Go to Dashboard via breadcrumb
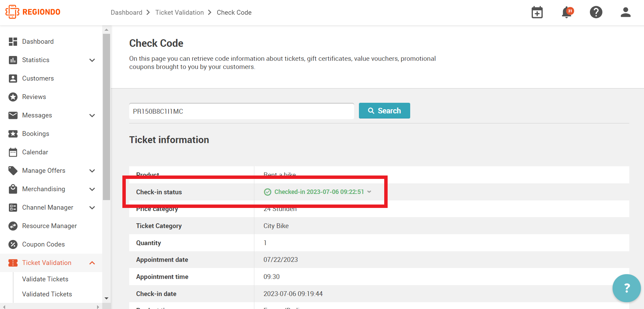 click(126, 13)
